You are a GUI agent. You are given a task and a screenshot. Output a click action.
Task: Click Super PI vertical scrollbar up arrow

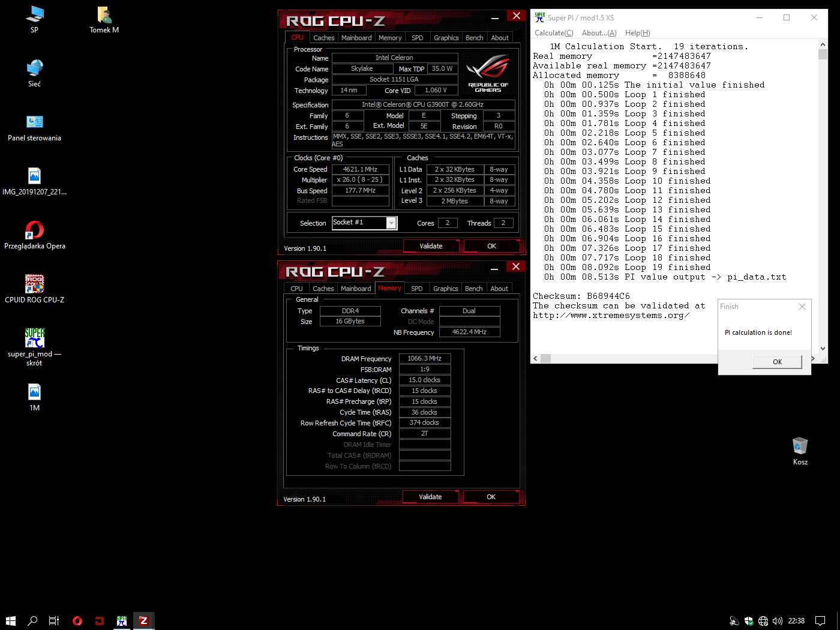click(x=823, y=45)
